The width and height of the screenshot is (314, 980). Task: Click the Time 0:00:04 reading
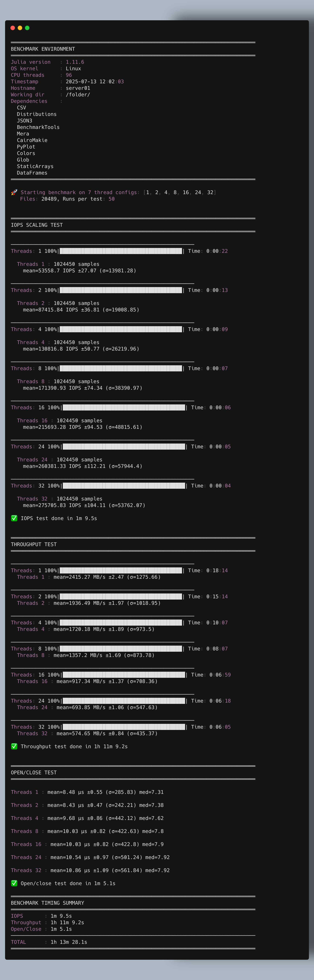click(211, 486)
